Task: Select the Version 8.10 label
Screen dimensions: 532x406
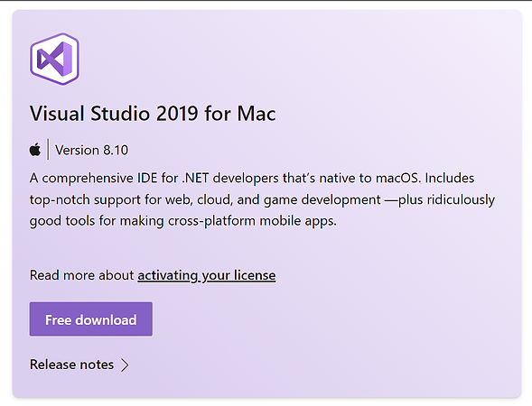Action: [x=91, y=150]
